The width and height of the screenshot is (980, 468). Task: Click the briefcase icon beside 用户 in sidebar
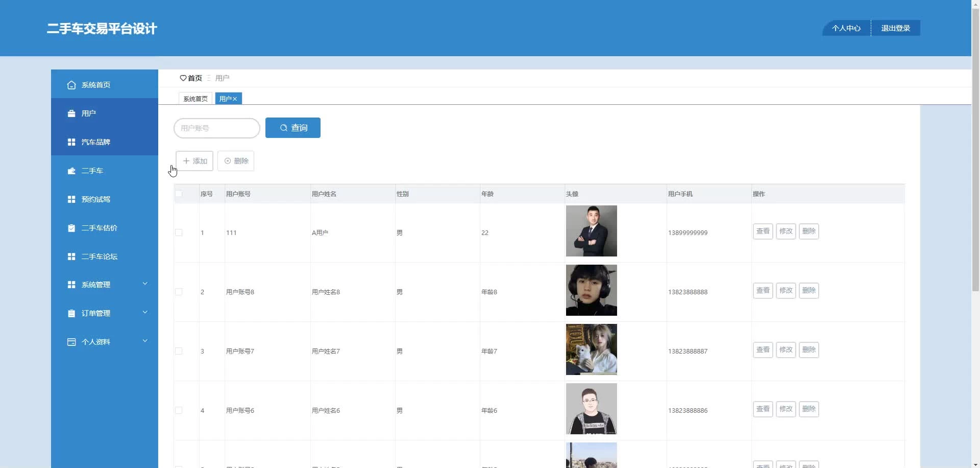coord(71,113)
